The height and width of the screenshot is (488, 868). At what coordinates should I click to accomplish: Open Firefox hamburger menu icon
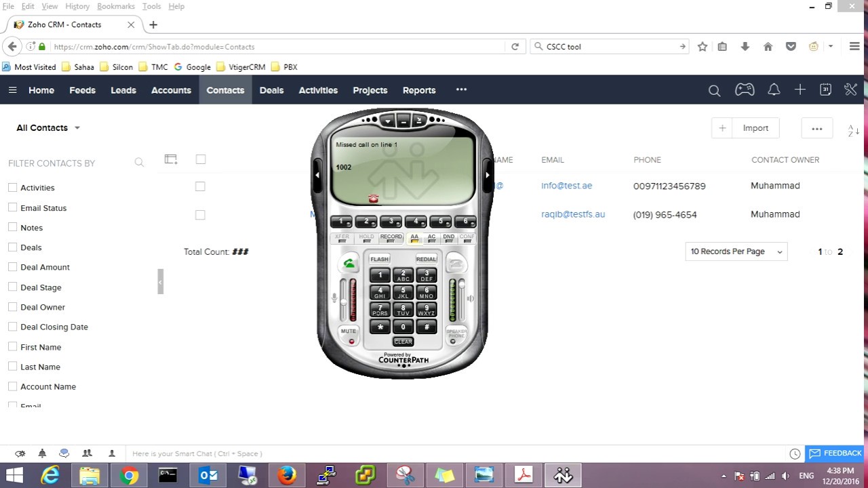[854, 47]
